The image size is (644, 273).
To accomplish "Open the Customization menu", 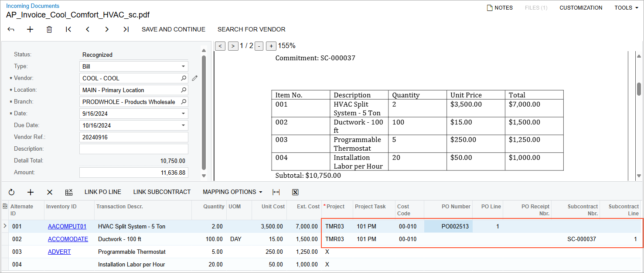I will pyautogui.click(x=581, y=8).
